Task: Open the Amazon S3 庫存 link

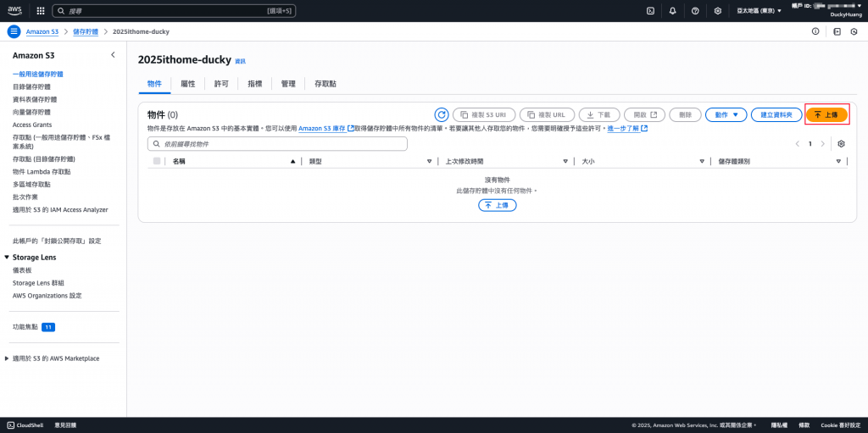Action: point(325,129)
